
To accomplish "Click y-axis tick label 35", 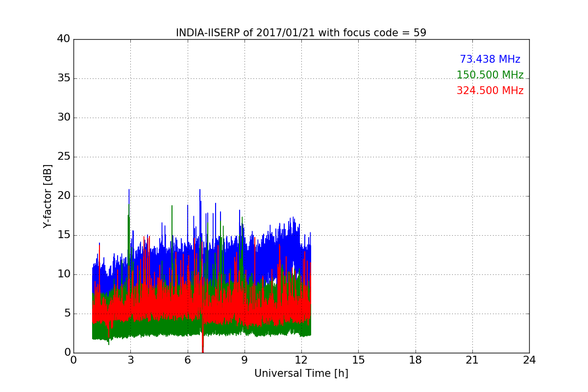I will click(x=64, y=78).
